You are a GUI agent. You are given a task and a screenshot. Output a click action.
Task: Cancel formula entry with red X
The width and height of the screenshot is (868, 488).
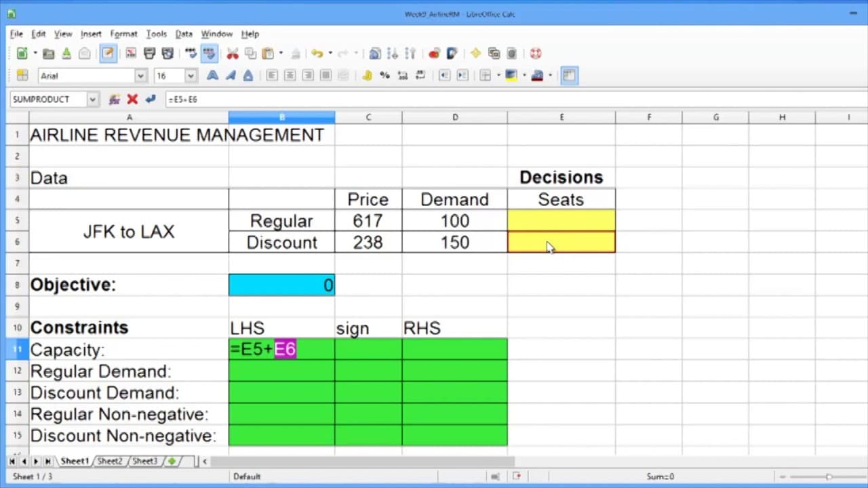(132, 99)
